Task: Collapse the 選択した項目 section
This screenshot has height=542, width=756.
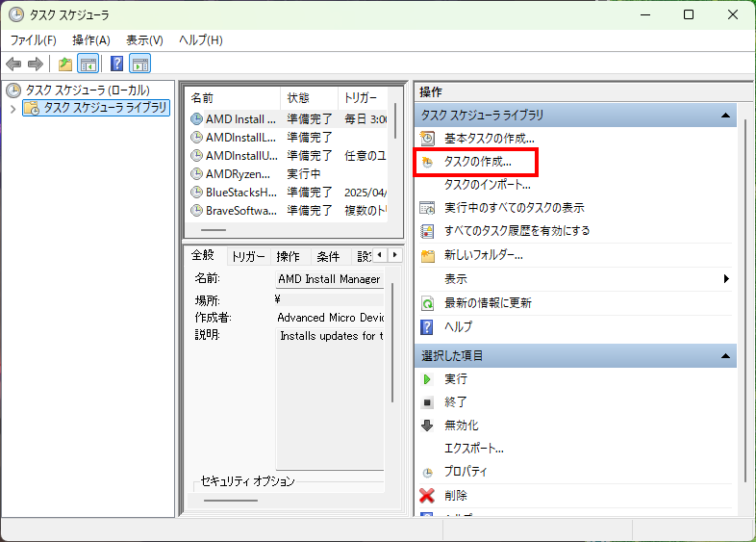Action: coord(726,356)
